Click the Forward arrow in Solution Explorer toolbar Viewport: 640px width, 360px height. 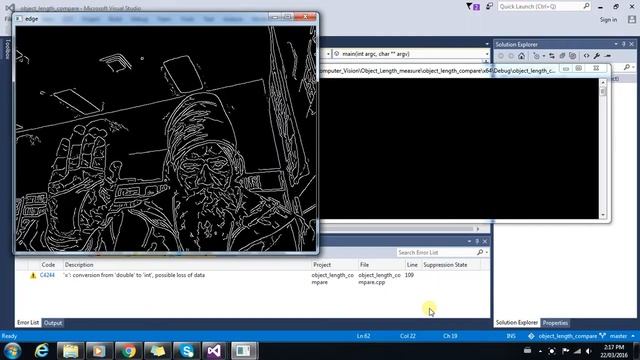511,56
